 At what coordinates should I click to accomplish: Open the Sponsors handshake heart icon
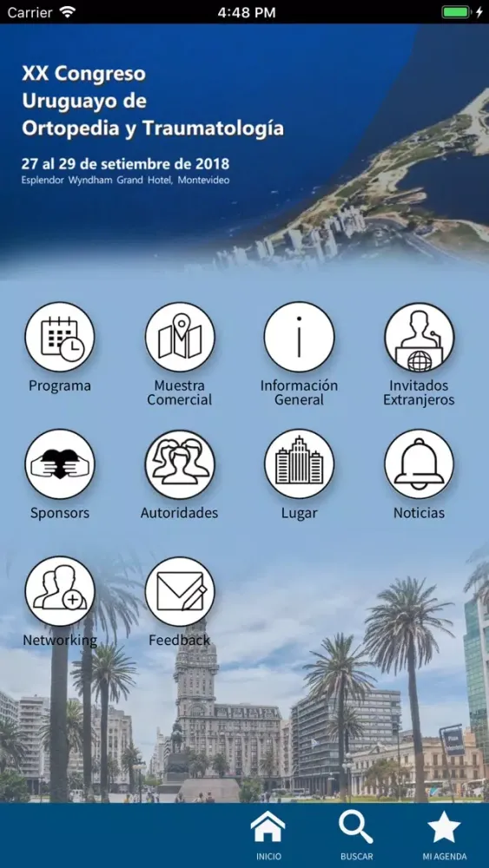coord(60,464)
